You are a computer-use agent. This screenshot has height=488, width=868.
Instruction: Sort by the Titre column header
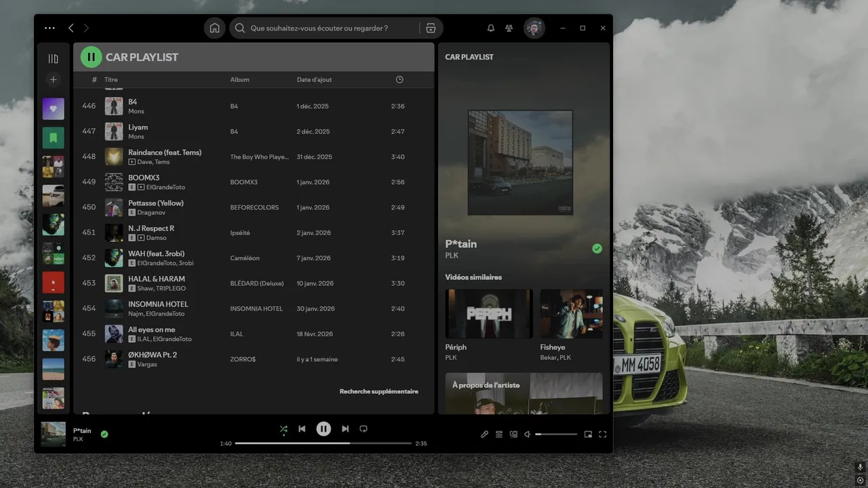(x=111, y=79)
